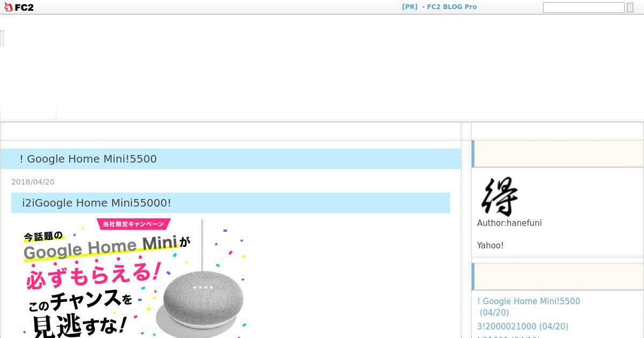This screenshot has width=644, height=338.
Task: Open the Google Home Mini campaign banner image
Action: point(135,278)
